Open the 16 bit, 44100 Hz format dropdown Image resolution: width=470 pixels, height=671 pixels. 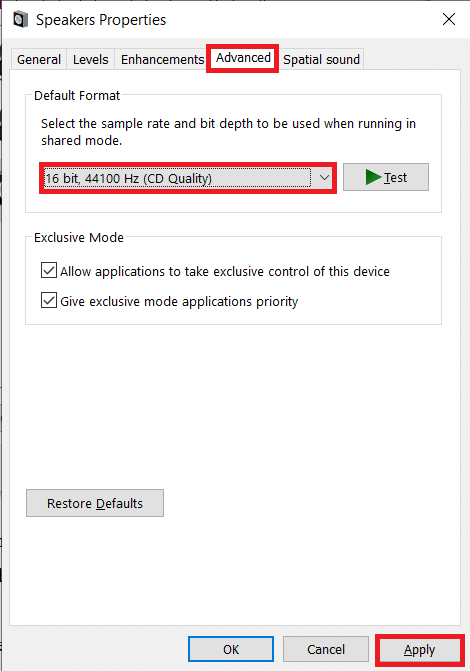click(188, 178)
